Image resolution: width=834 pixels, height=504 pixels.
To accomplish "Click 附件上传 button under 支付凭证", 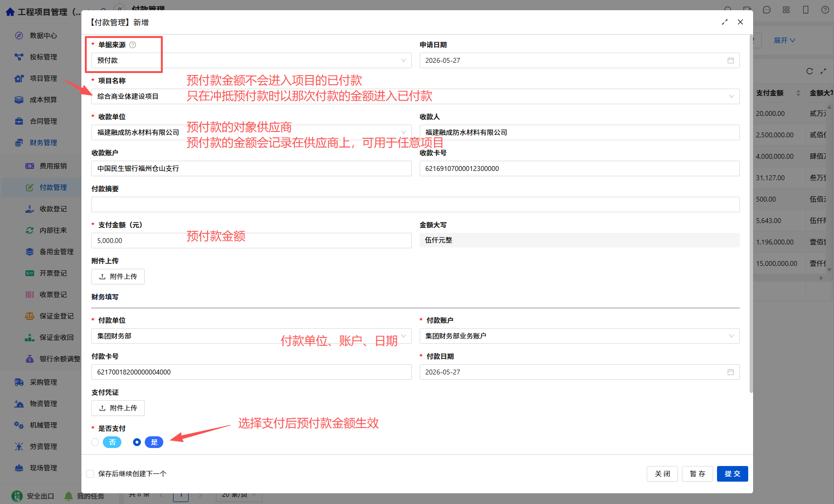I will 118,408.
